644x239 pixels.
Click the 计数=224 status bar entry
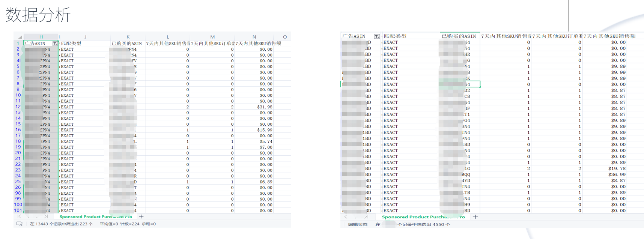(x=130, y=224)
